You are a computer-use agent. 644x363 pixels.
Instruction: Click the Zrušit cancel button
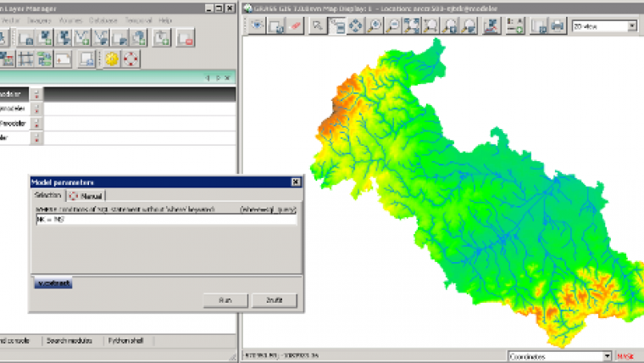tap(275, 300)
